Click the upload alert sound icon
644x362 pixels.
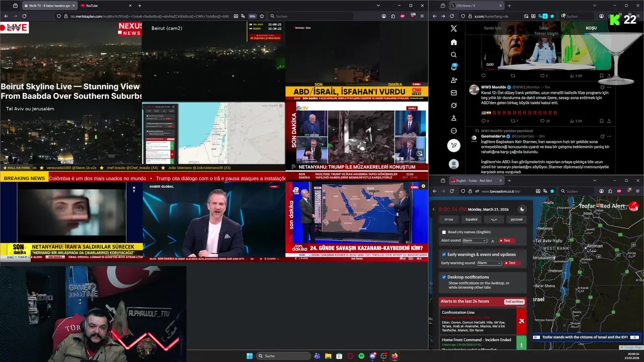pyautogui.click(x=493, y=241)
